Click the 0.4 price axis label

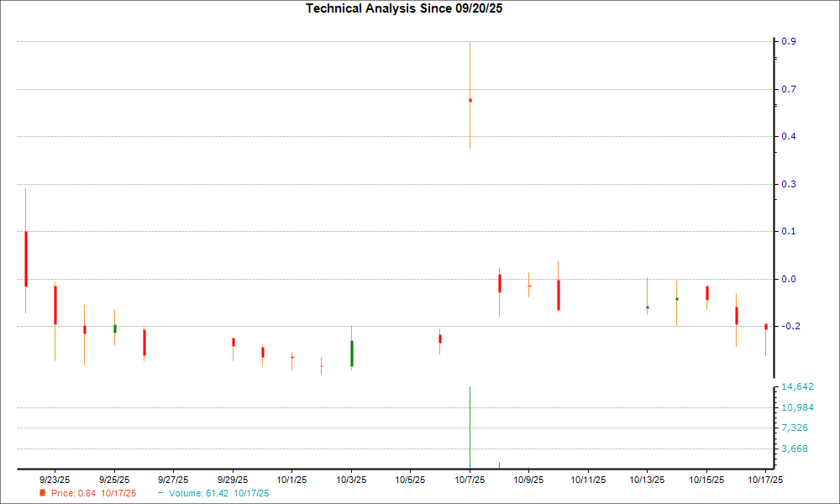790,137
